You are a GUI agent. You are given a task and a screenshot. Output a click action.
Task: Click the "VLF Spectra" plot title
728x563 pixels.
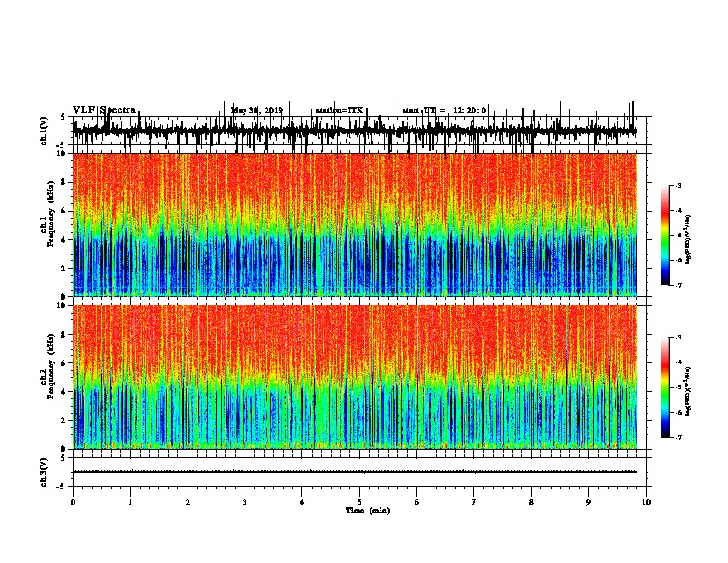104,110
